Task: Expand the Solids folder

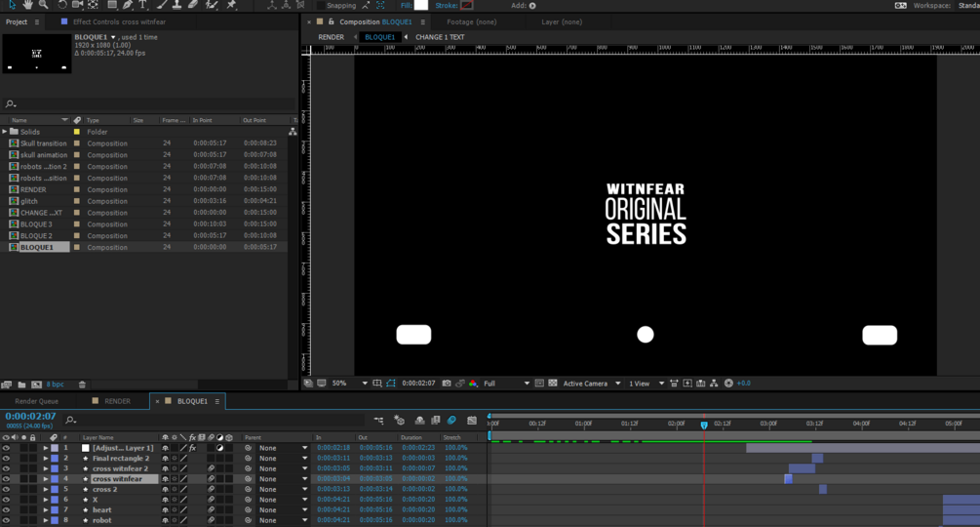Action: (x=5, y=132)
